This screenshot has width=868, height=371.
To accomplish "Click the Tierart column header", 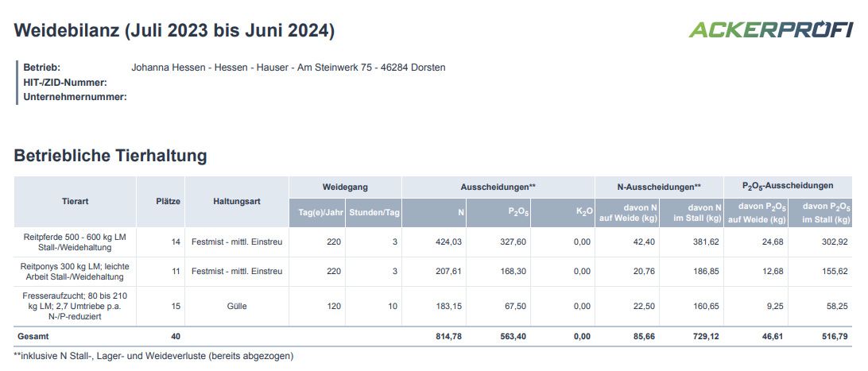I will (x=76, y=201).
